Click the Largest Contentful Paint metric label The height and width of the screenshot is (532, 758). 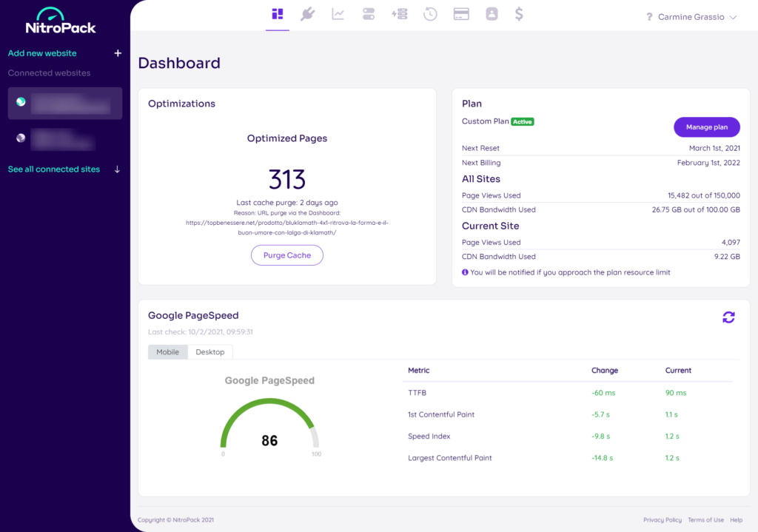(x=449, y=458)
